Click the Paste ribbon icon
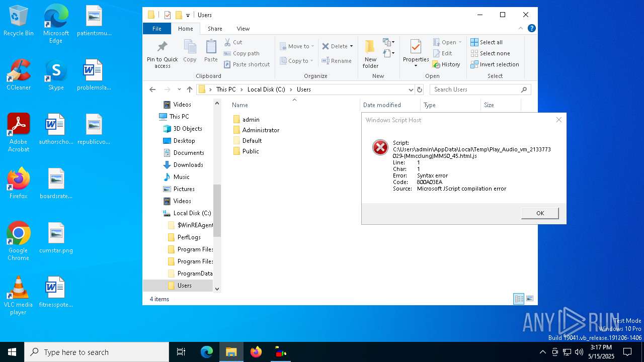644x362 pixels. pyautogui.click(x=211, y=51)
